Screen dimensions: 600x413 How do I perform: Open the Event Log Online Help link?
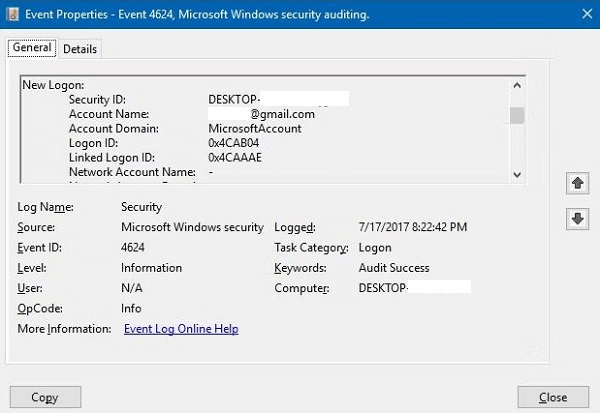pyautogui.click(x=181, y=329)
